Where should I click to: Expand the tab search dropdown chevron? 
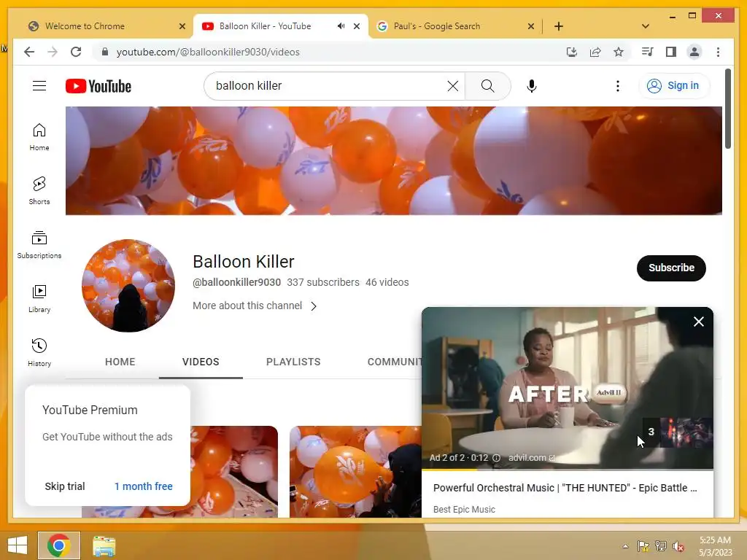pyautogui.click(x=645, y=26)
